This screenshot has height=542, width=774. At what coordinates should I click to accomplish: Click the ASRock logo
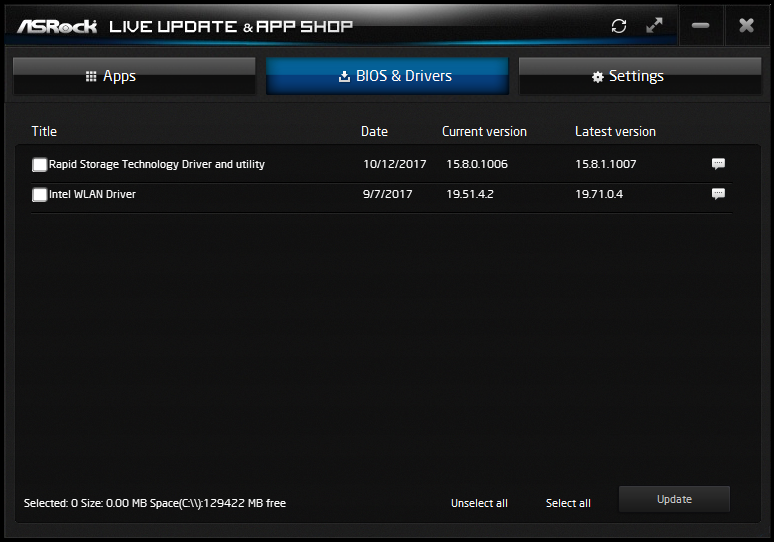coord(57,26)
